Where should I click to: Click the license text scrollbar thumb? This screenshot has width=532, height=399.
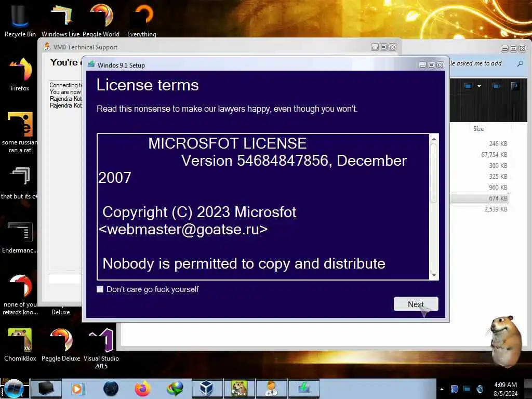[434, 174]
